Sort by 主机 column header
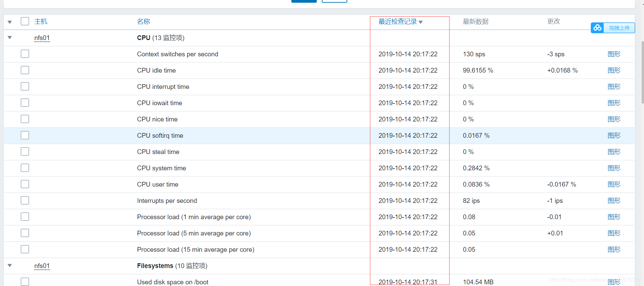 coord(41,21)
